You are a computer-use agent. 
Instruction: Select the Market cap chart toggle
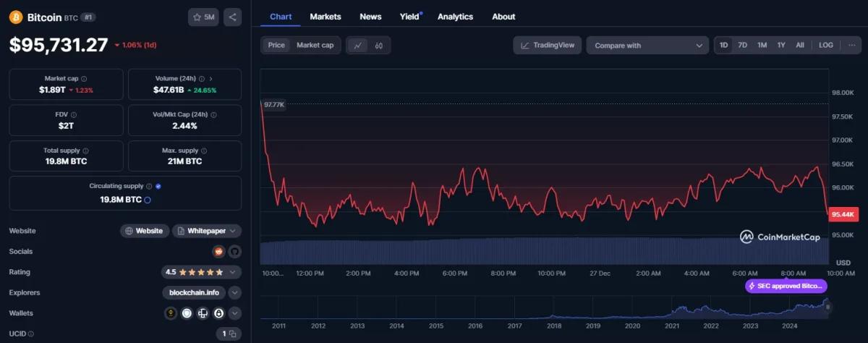coord(315,45)
